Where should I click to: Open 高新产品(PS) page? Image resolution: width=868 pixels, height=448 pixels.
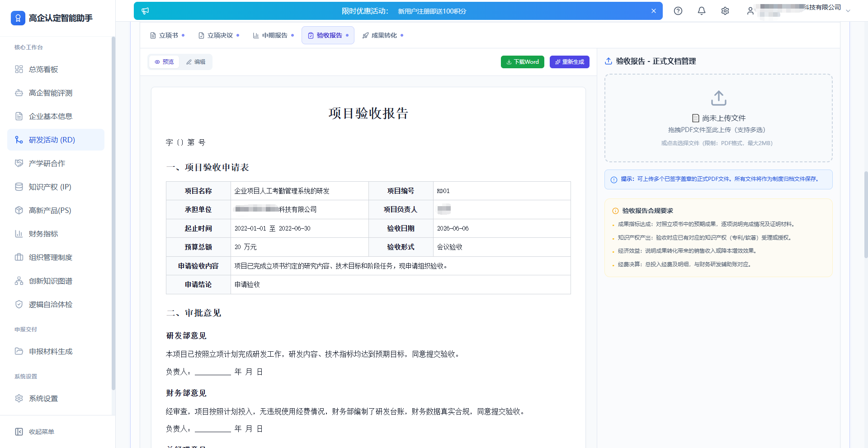coord(56,210)
